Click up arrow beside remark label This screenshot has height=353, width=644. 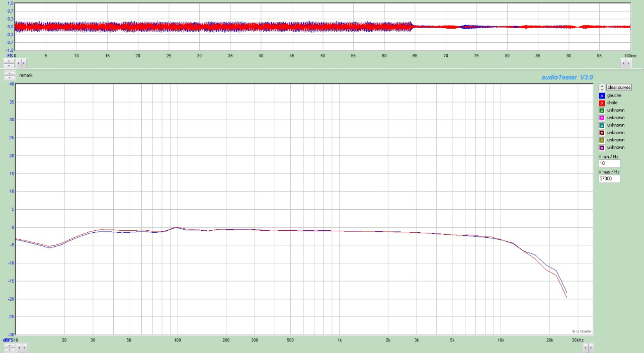9,73
